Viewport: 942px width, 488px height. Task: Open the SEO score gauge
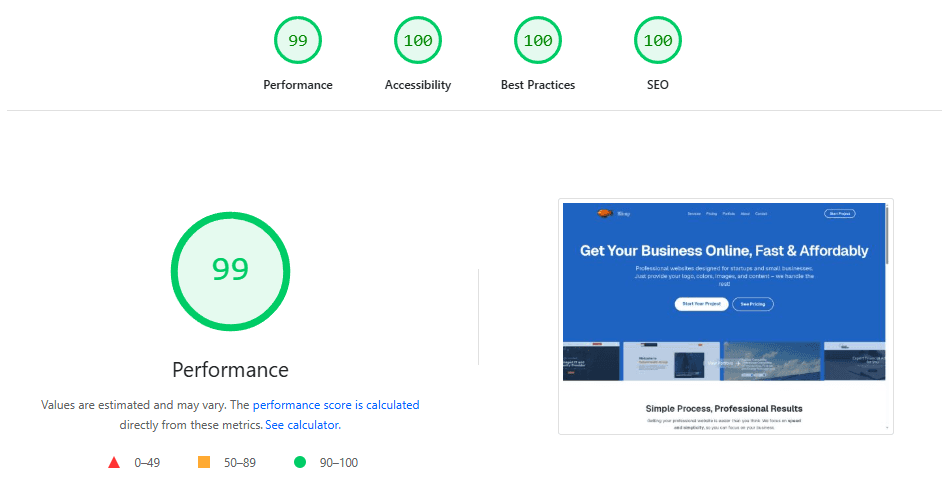click(658, 41)
